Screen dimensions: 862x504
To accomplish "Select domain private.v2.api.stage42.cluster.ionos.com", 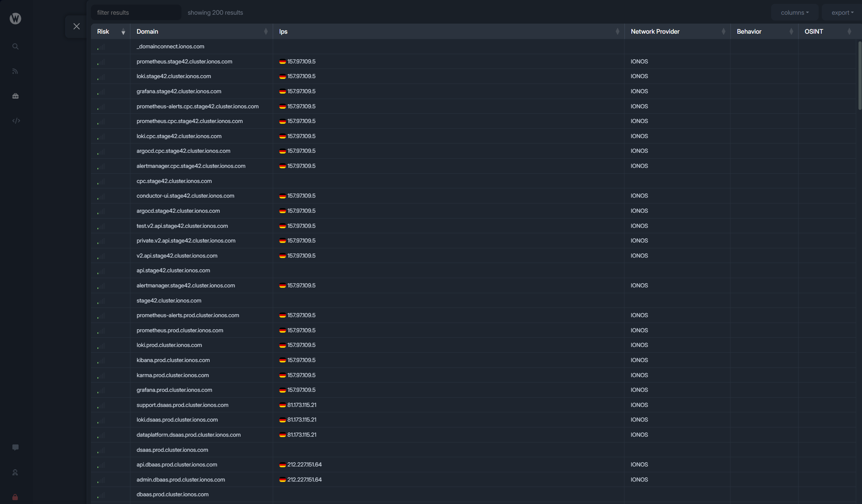I will pos(186,241).
